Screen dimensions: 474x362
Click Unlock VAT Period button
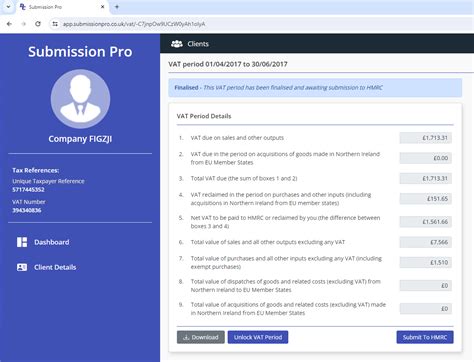pyautogui.click(x=258, y=337)
